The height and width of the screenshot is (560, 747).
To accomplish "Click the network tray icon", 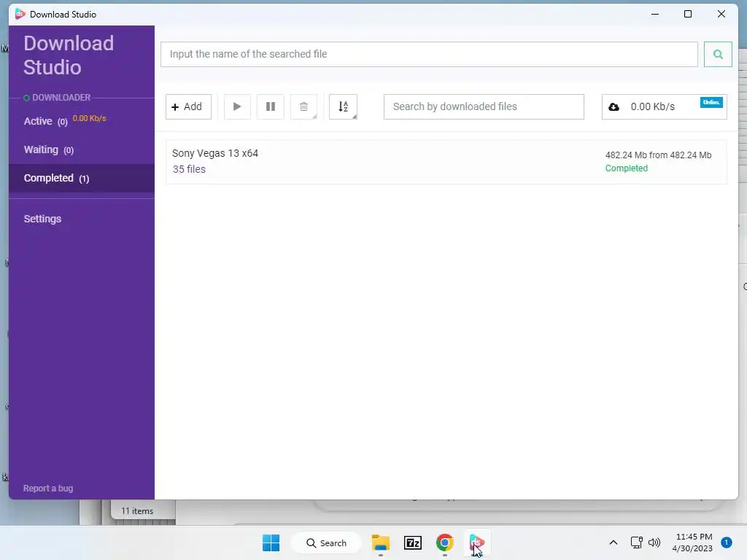I will tap(636, 542).
